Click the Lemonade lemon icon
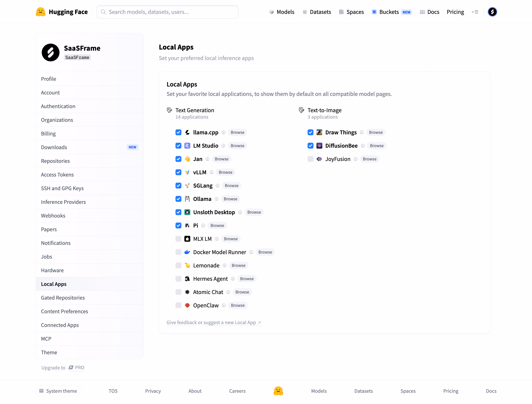 pos(187,265)
